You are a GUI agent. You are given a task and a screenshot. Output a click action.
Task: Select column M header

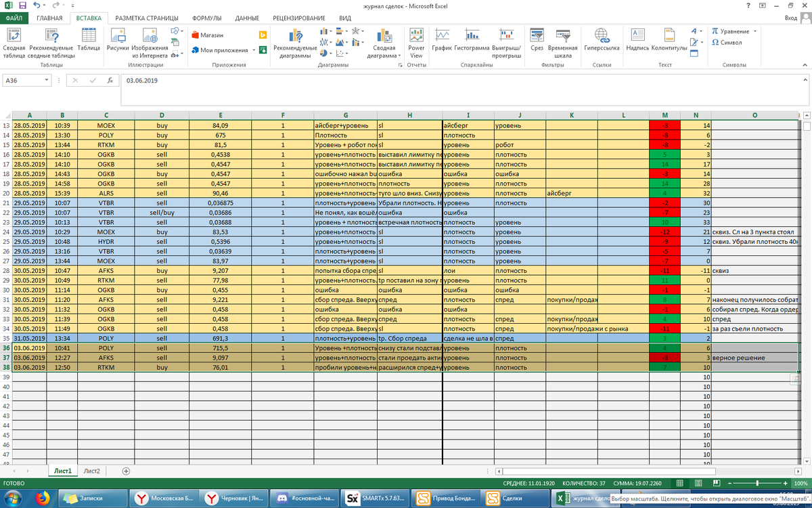pos(665,114)
